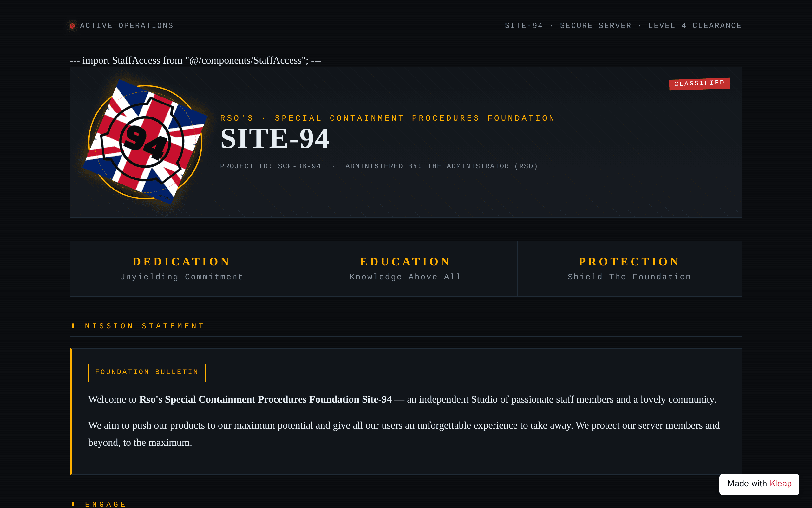The width and height of the screenshot is (812, 508).
Task: Click the gold Special Containment Procedures Foundation subtitle
Action: [x=388, y=118]
